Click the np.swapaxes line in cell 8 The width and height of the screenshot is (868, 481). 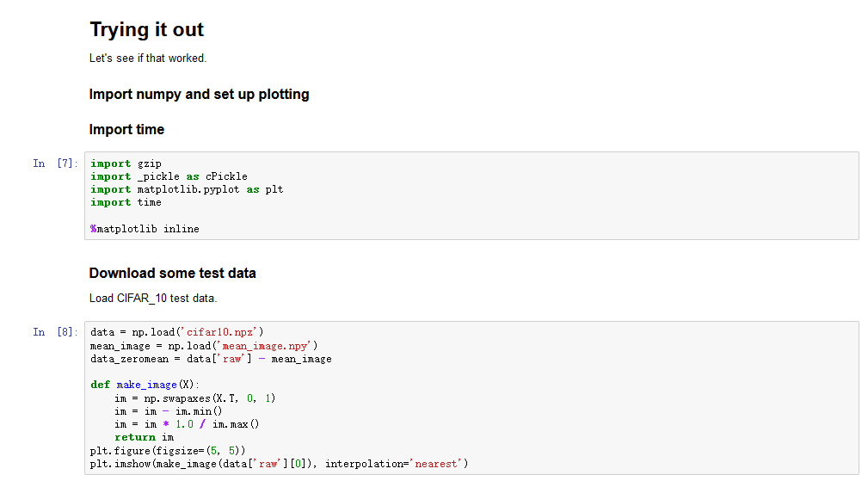194,398
